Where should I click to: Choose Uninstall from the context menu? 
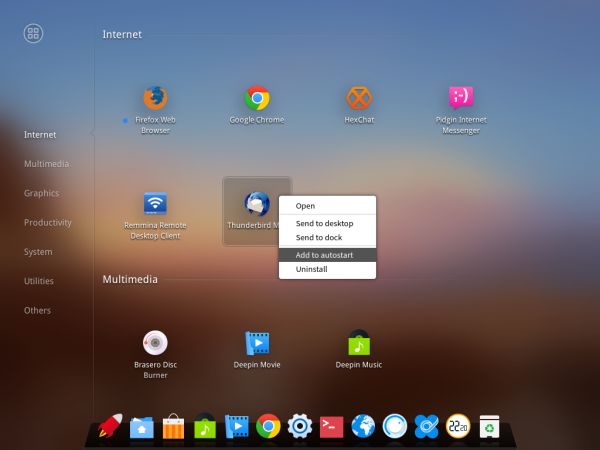[x=328, y=269]
